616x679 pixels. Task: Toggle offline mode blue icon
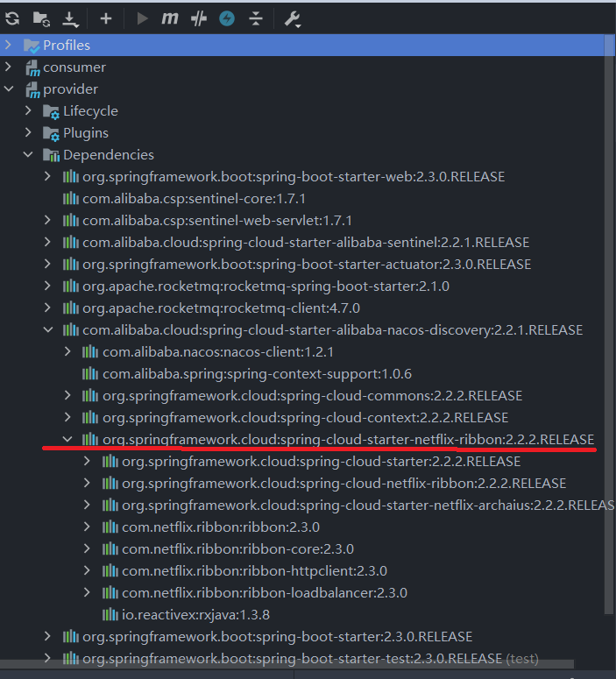click(227, 18)
